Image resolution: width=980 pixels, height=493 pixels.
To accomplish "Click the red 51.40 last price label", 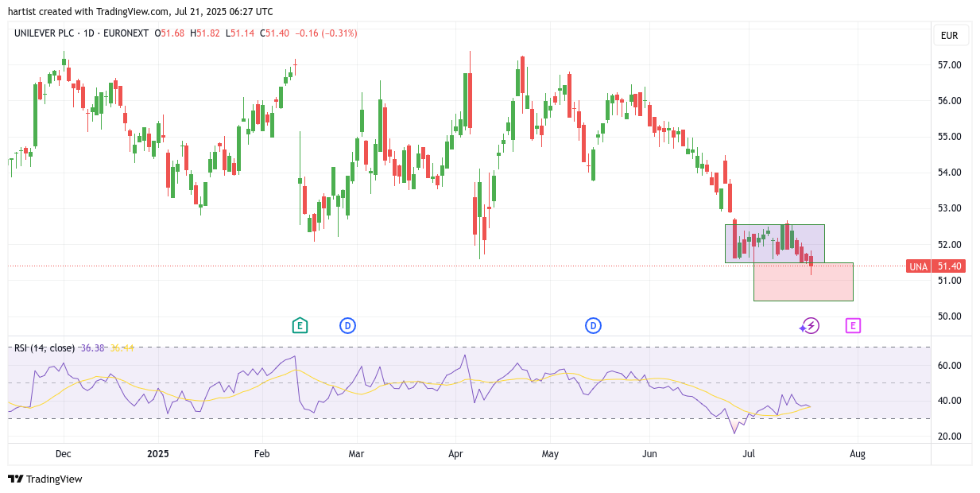I will [x=950, y=266].
